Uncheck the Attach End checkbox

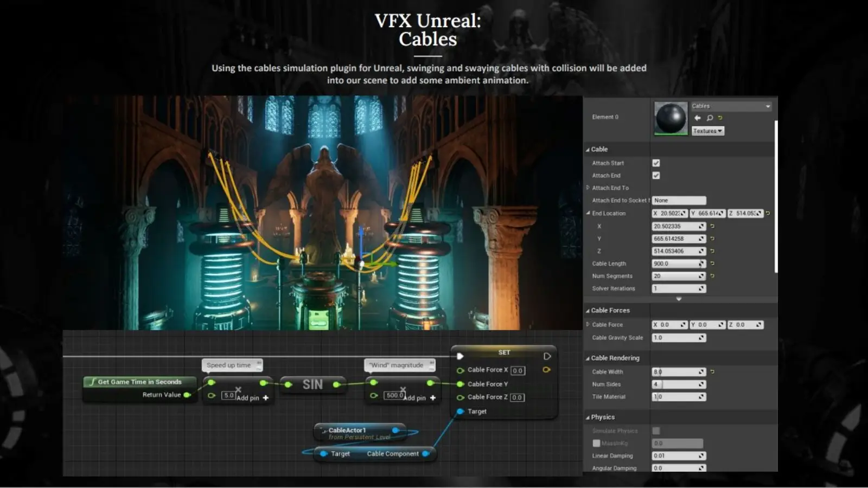tap(656, 176)
